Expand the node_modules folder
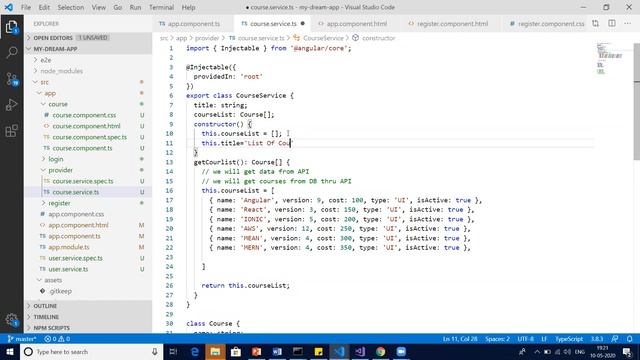Screen dimensions: 640x360 [x=88, y=71]
